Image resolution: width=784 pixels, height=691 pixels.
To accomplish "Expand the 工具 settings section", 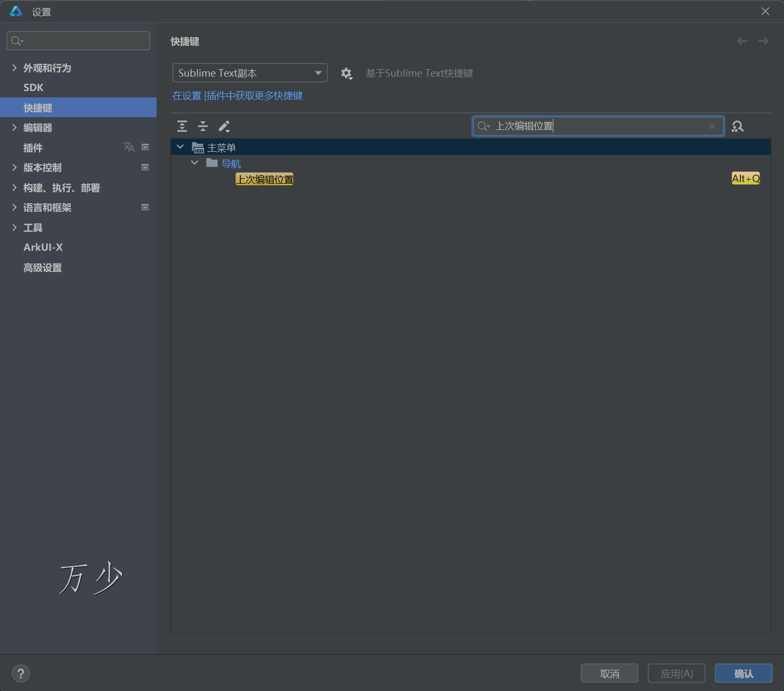I will click(x=14, y=227).
